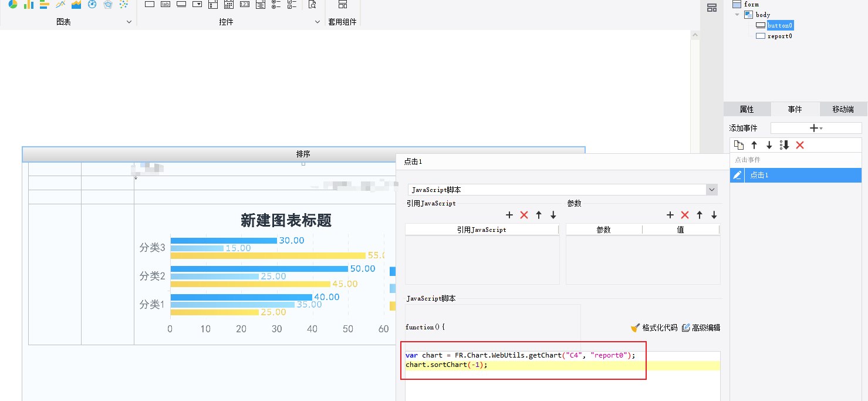Click the 值 column header
Image resolution: width=868 pixels, height=401 pixels.
coord(681,230)
